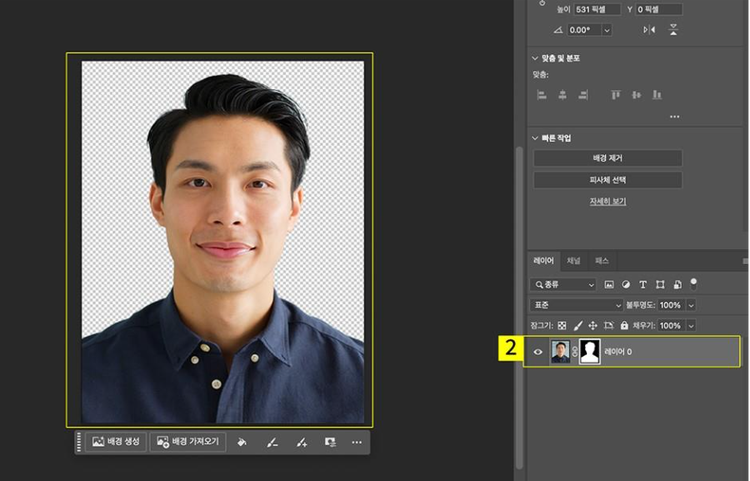Switch to the 채널 tab
750x481 pixels.
(573, 260)
